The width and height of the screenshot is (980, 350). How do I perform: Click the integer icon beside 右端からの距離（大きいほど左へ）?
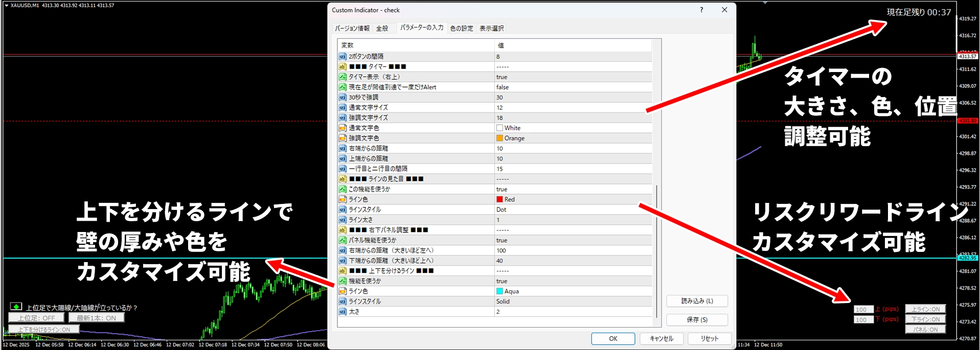pyautogui.click(x=343, y=250)
